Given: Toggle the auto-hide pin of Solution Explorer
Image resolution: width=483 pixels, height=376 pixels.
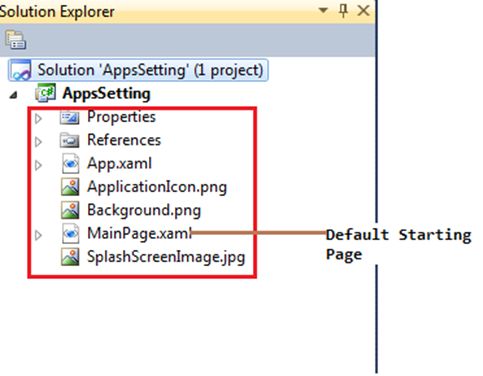Looking at the screenshot, I should point(343,11).
